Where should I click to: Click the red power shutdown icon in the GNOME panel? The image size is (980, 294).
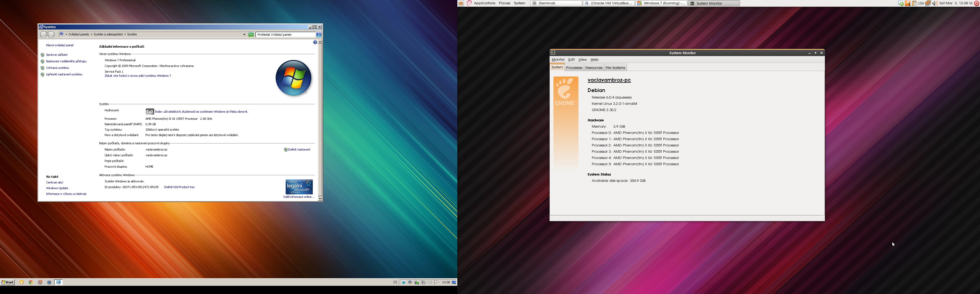pos(976,3)
